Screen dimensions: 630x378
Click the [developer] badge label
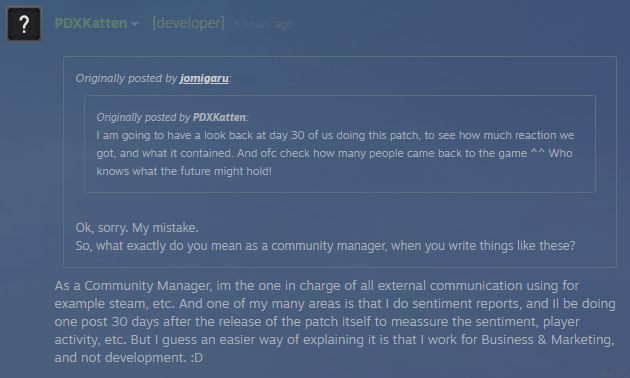coord(188,23)
